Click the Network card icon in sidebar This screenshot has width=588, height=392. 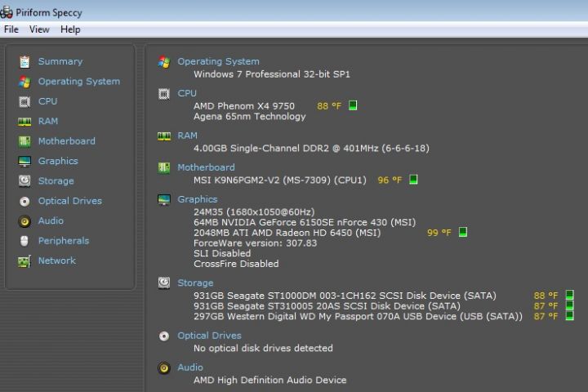(x=24, y=261)
